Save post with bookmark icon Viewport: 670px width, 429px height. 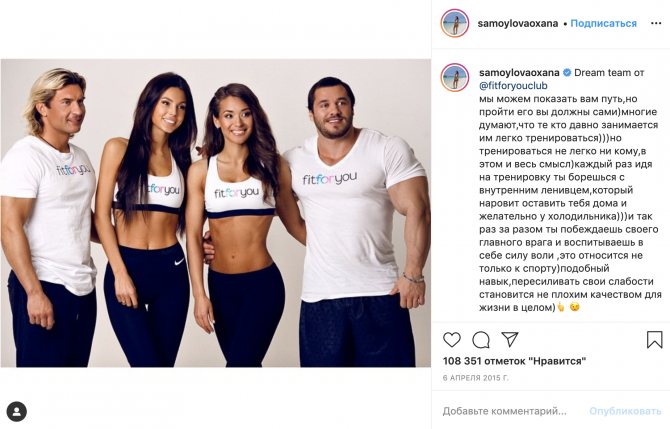coord(654,340)
